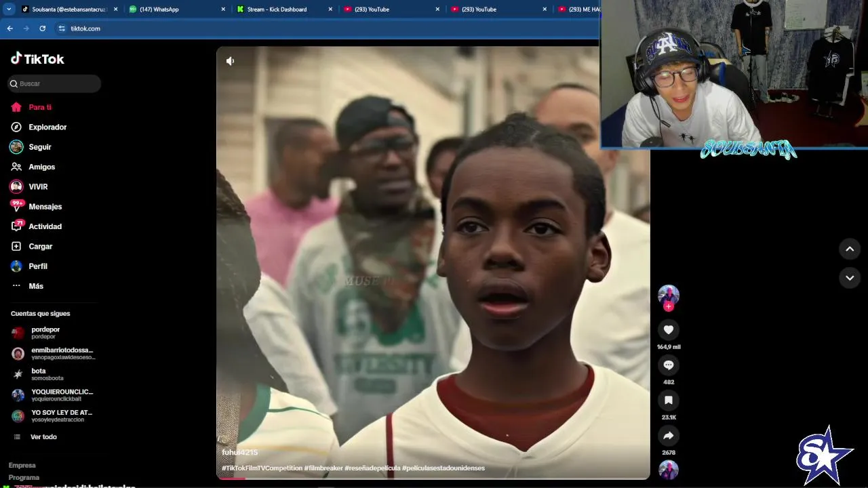Save video with the bookmark icon
Screen dimensions: 868x488
pyautogui.click(x=669, y=400)
